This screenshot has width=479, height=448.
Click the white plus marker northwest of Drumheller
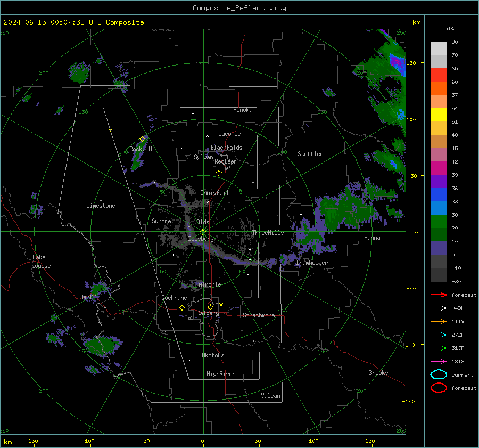pyautogui.click(x=301, y=214)
